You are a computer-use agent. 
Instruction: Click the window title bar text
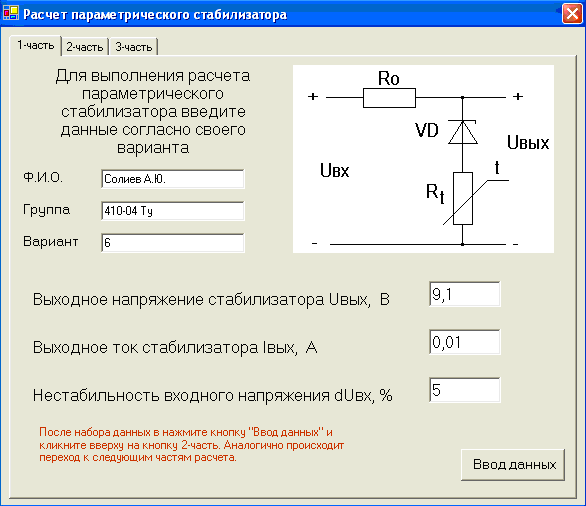coord(155,15)
